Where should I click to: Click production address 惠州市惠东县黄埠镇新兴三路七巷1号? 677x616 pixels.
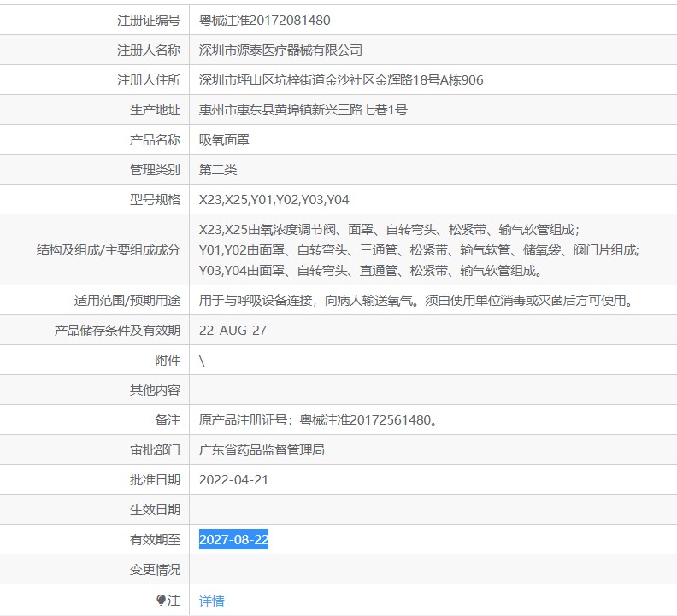coord(303,109)
